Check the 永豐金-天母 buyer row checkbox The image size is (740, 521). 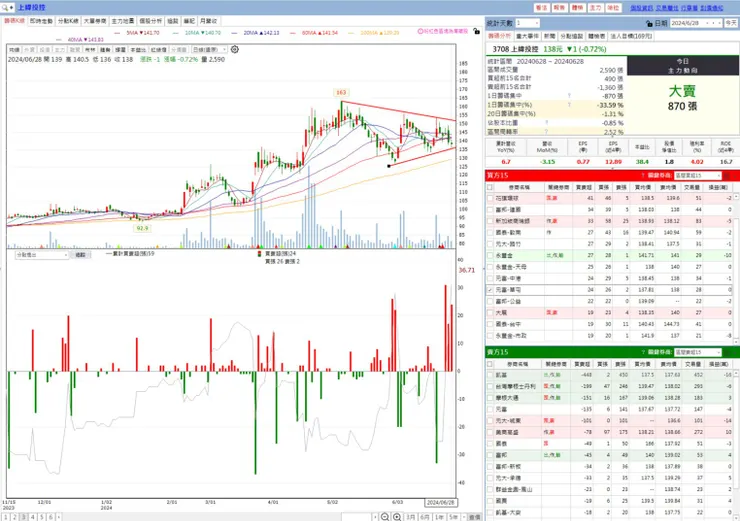490,267
